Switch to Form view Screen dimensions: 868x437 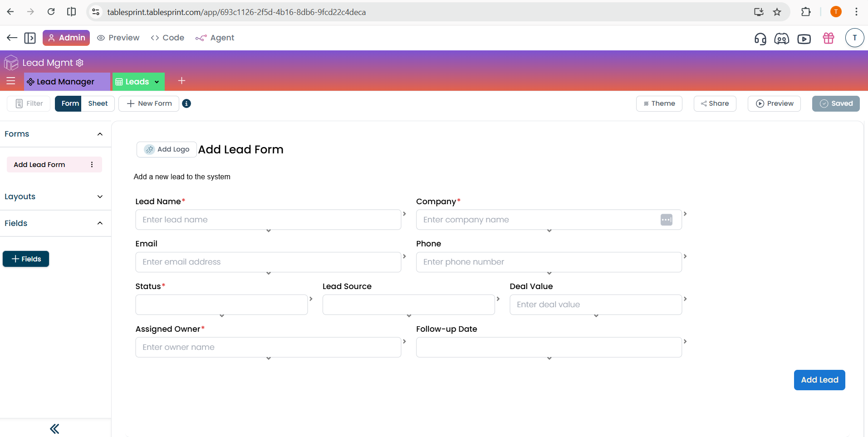[x=70, y=103]
